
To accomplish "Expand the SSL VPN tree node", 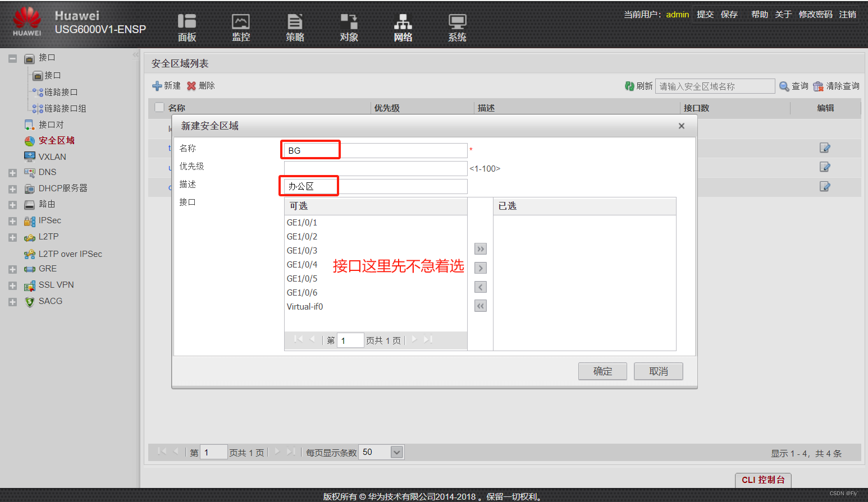I will (12, 286).
